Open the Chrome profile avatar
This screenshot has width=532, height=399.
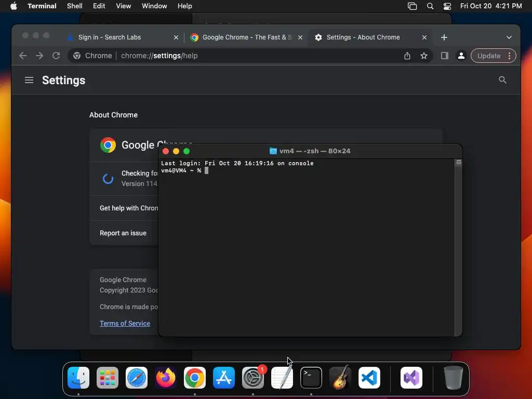click(461, 56)
